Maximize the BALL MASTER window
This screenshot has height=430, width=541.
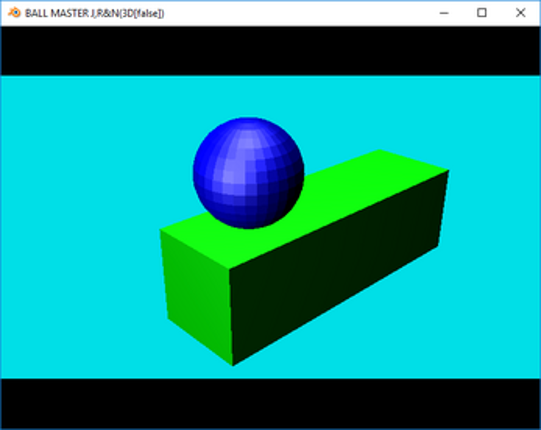[482, 13]
